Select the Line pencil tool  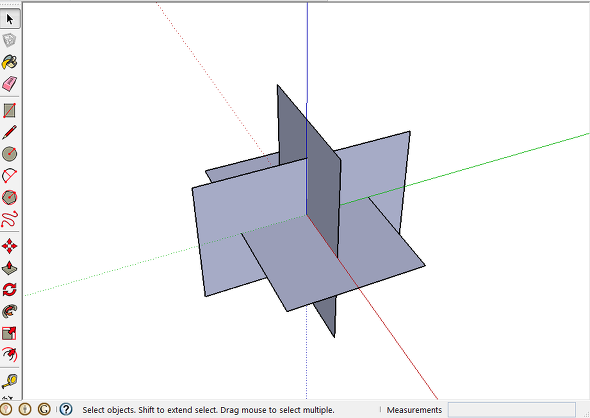[9, 132]
